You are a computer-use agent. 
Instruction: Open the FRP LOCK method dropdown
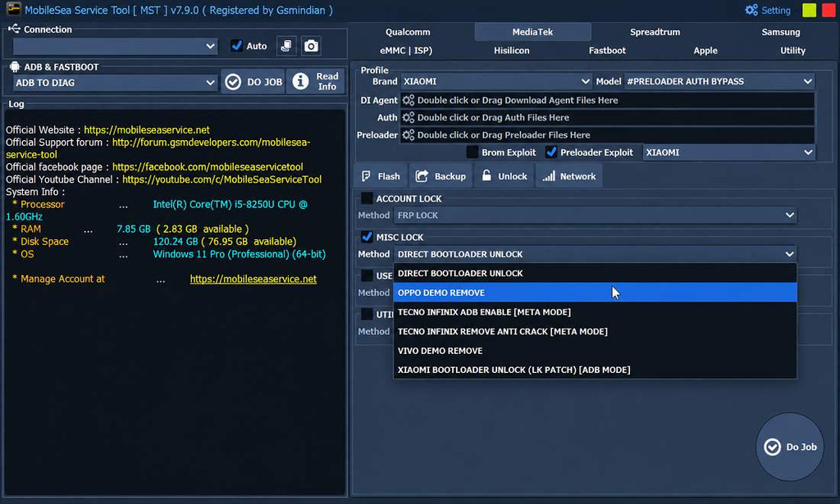point(595,215)
